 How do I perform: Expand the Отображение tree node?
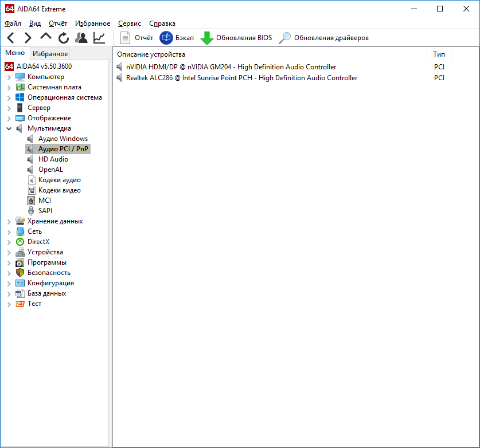click(x=9, y=119)
